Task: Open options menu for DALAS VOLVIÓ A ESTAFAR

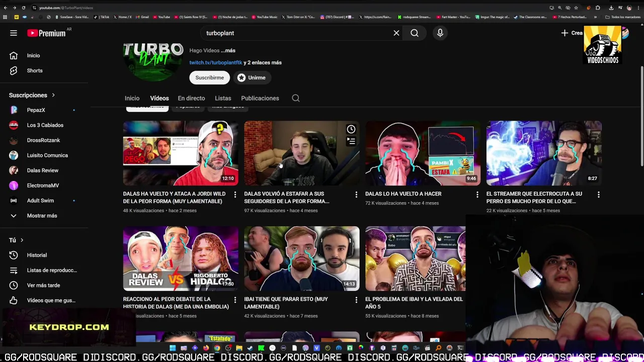Action: [x=356, y=194]
